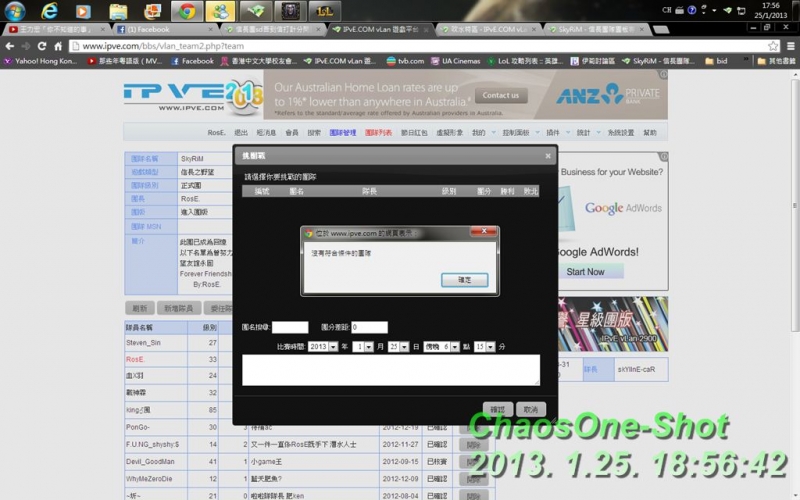The height and width of the screenshot is (500, 800).
Task: Click the date 2012-11-27 in the table
Action: point(401,444)
